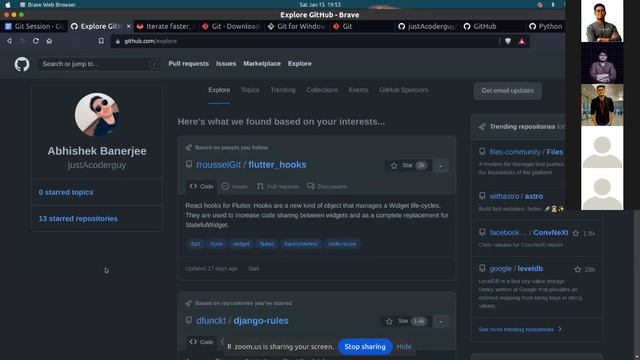The width and height of the screenshot is (640, 360).
Task: Switch to Python browser tab
Action: pos(546,26)
